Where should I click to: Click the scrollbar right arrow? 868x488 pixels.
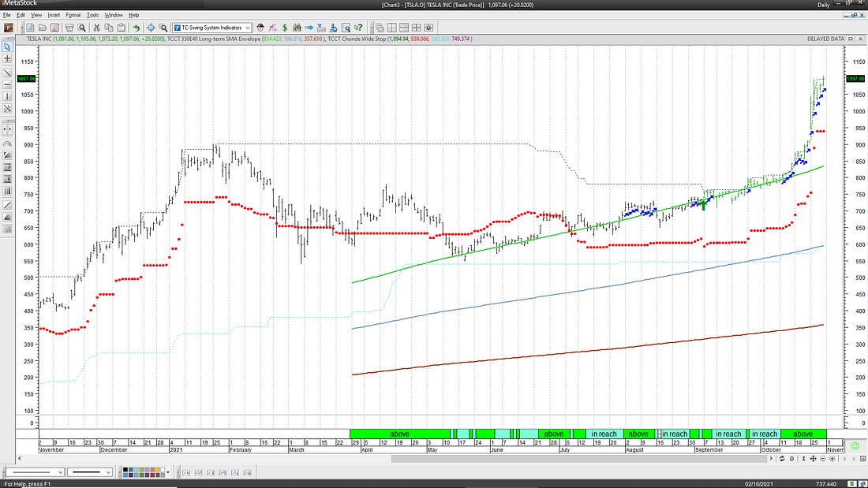pyautogui.click(x=771, y=459)
